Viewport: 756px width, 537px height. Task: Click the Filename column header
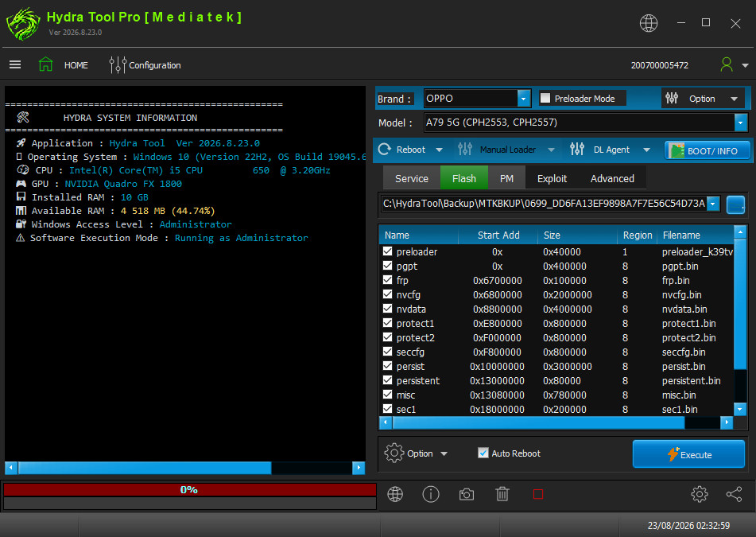click(696, 235)
